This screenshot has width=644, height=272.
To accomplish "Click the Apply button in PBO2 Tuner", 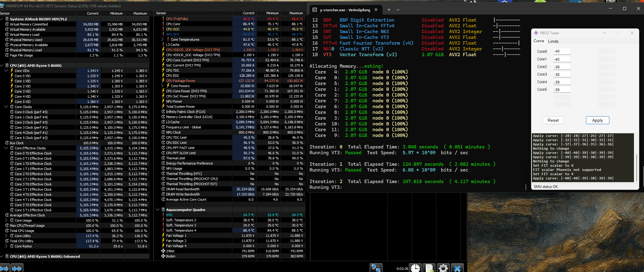I will [597, 120].
